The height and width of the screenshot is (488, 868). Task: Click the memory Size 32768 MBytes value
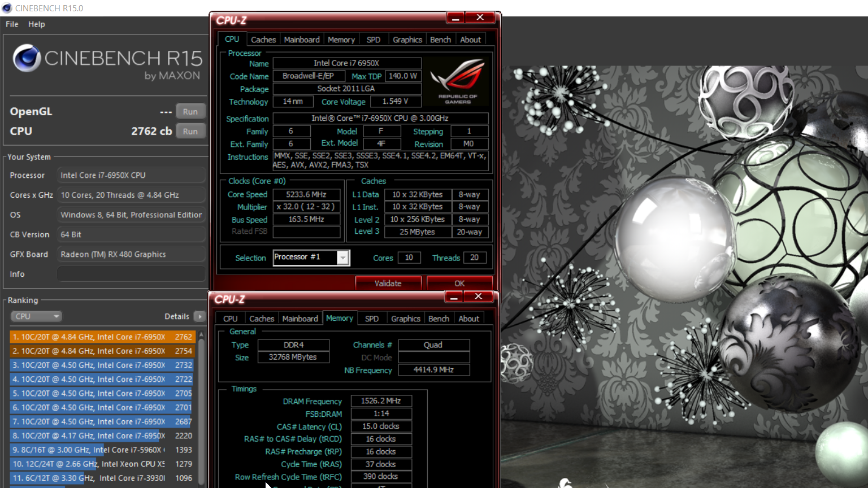point(293,357)
